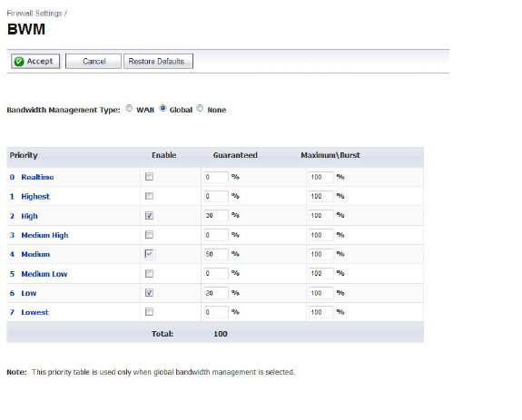Viewport: 522px width, 420px height.
Task: Click the Lowest Maximum\Burst field
Action: pyautogui.click(x=320, y=312)
